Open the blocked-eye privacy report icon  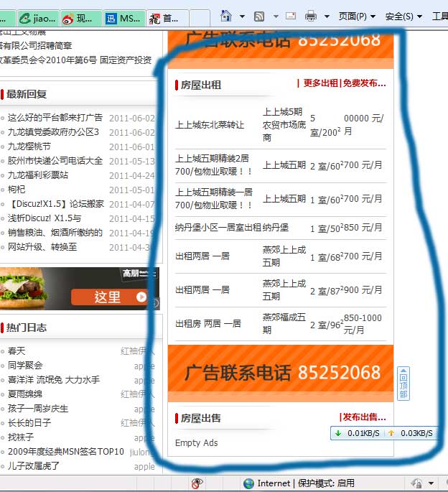click(197, 483)
